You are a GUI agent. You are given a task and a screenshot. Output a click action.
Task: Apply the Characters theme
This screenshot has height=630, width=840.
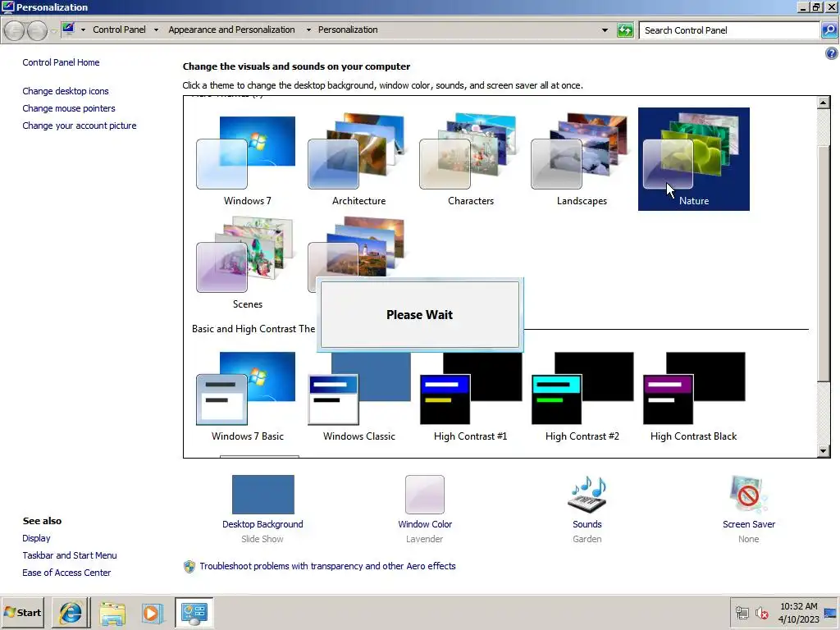(470, 159)
